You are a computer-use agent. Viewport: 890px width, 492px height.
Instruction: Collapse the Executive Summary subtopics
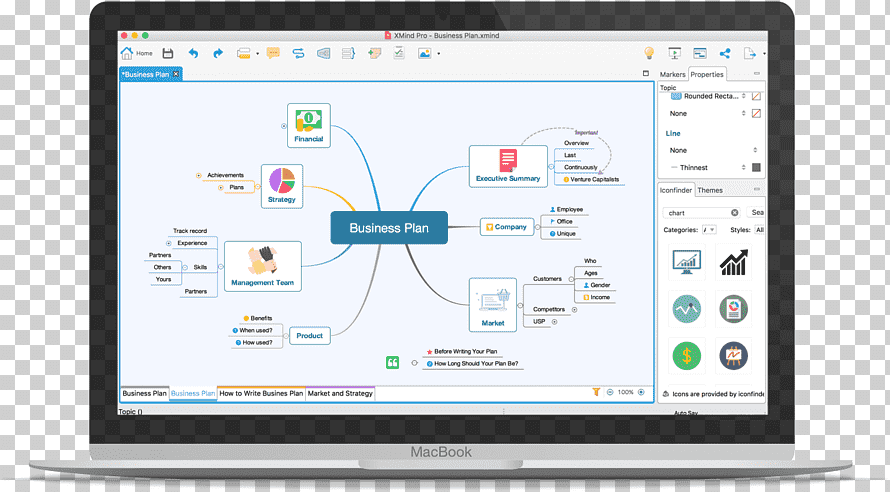click(551, 167)
